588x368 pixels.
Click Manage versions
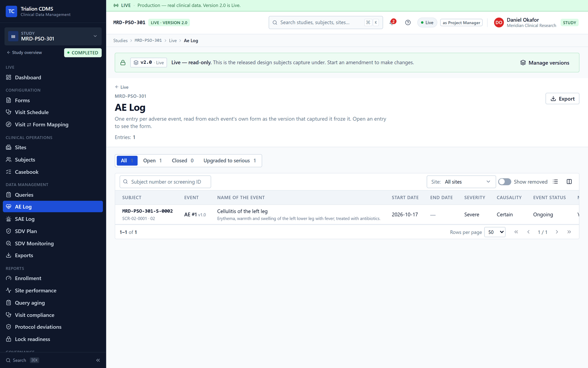(545, 63)
